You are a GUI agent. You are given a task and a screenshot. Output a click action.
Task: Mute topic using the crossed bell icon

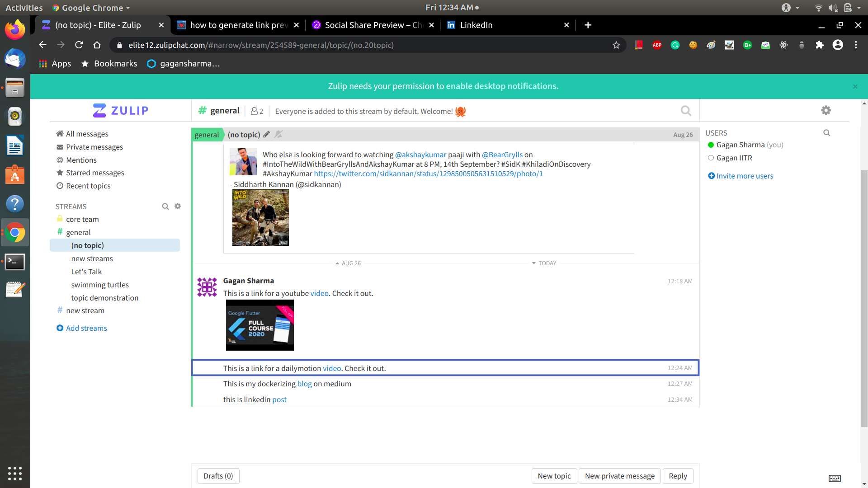[278, 134]
